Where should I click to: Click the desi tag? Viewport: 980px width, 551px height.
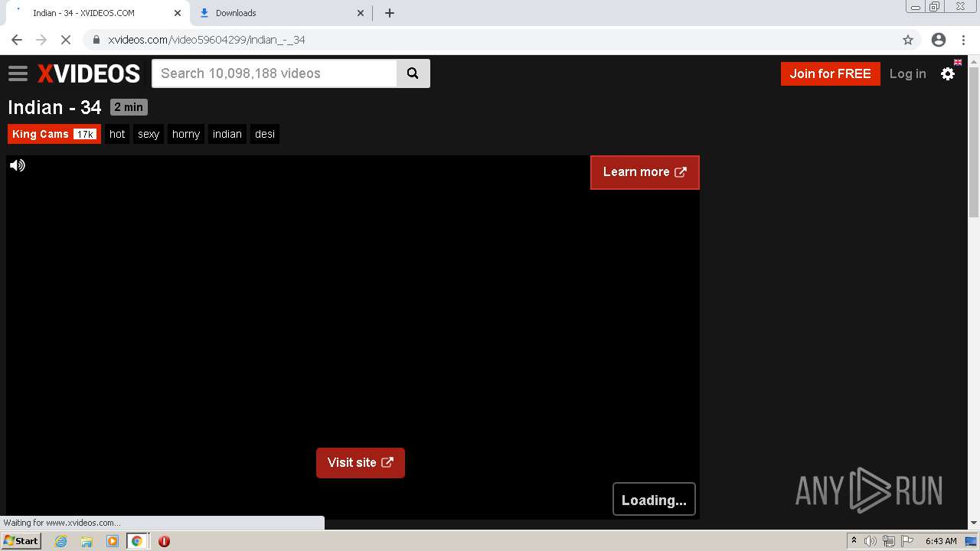pos(265,134)
